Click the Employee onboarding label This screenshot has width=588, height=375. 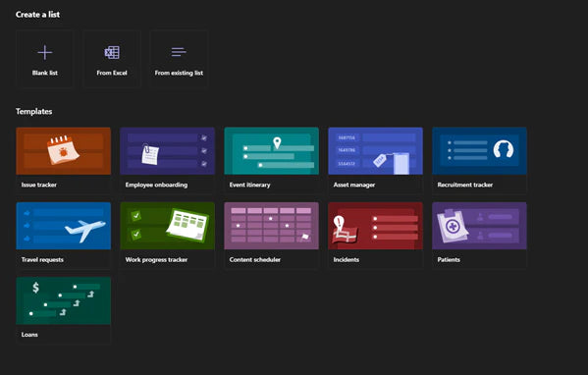click(156, 185)
